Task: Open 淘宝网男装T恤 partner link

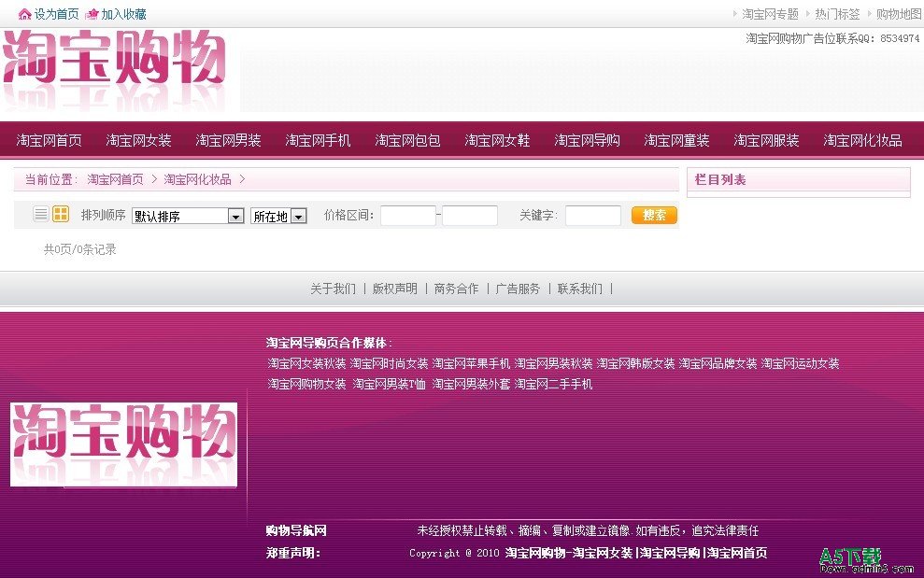Action: [389, 384]
